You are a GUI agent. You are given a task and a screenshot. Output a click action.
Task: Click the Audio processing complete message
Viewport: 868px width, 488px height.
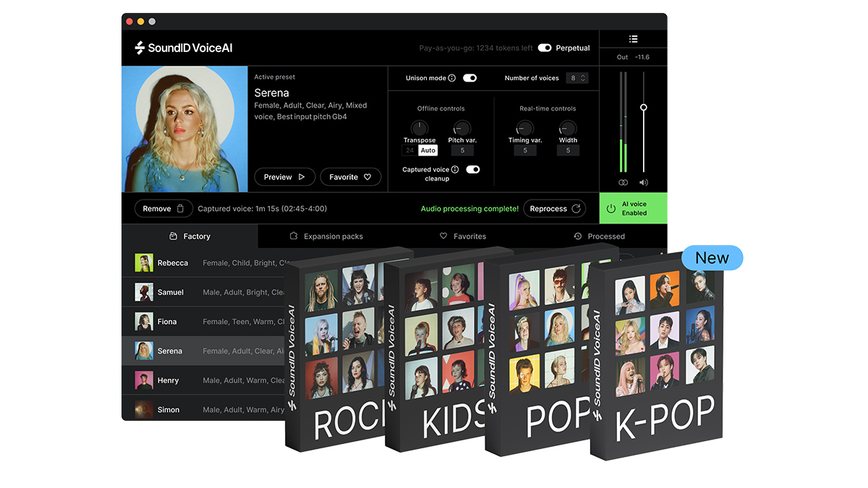point(469,209)
